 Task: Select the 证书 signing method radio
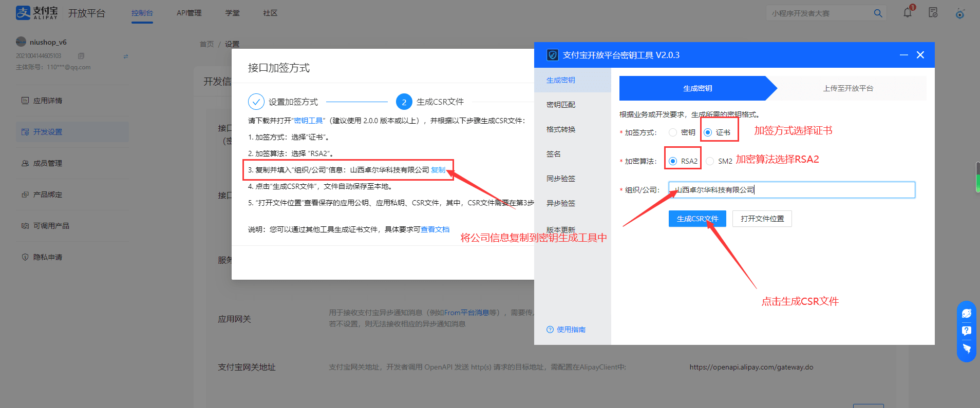point(708,132)
